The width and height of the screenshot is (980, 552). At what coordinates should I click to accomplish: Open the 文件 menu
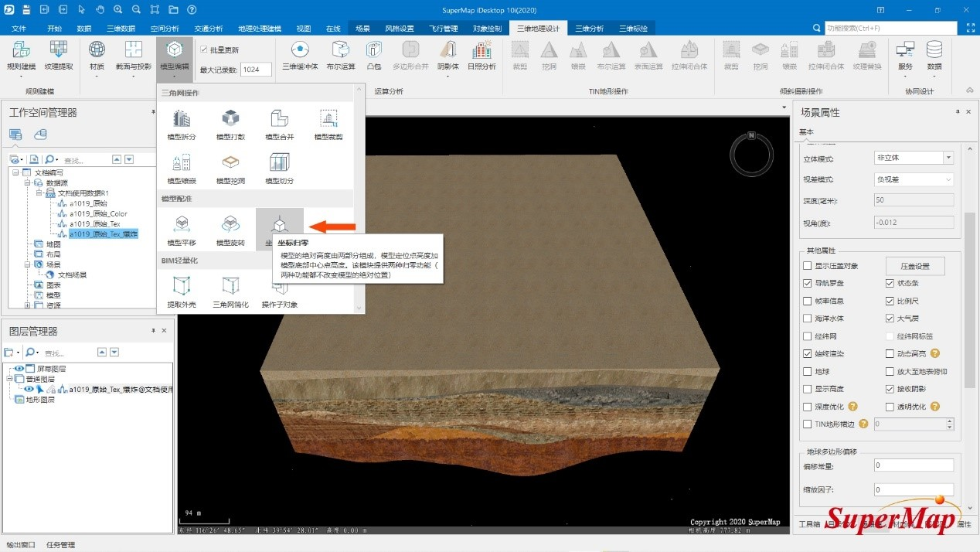coord(19,29)
